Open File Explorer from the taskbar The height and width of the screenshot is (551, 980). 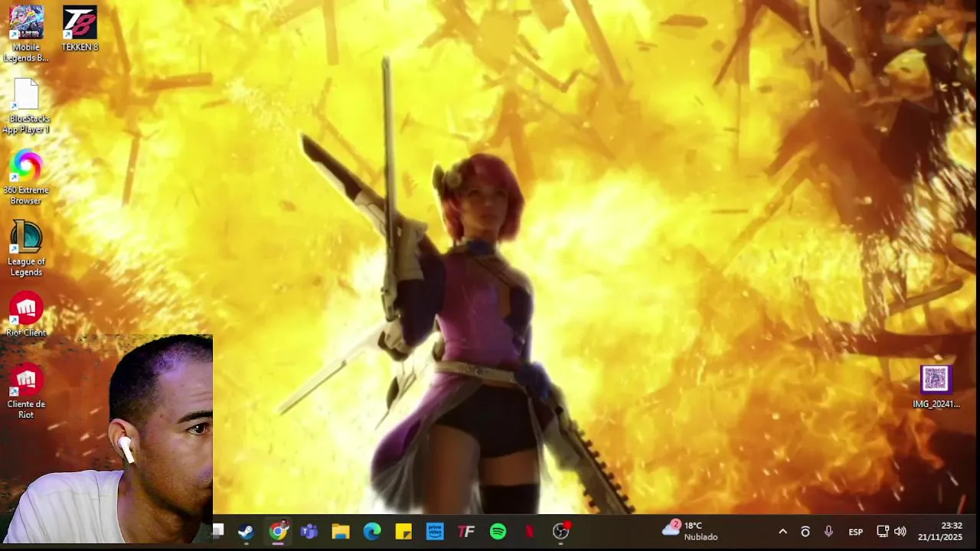[341, 531]
